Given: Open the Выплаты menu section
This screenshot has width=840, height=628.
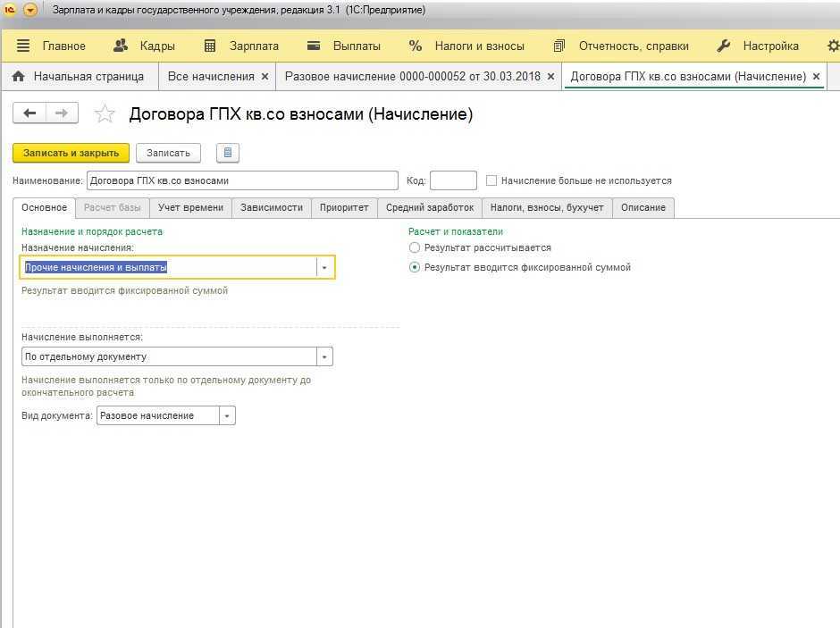Looking at the screenshot, I should click(357, 46).
